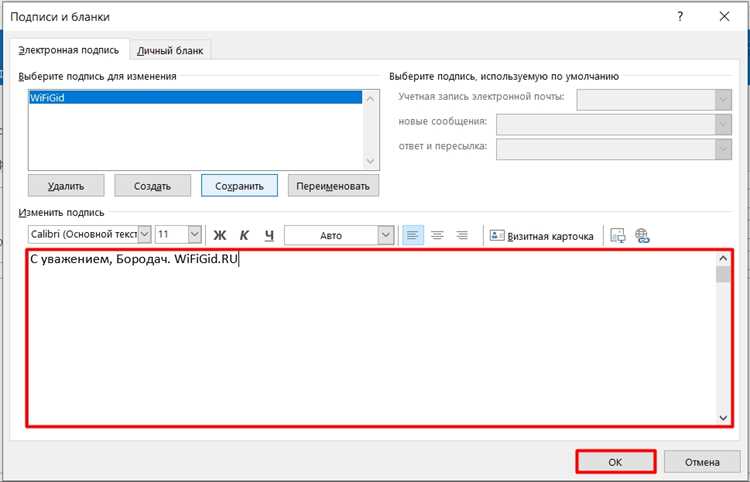Open the Calibri font name dropdown

145,235
